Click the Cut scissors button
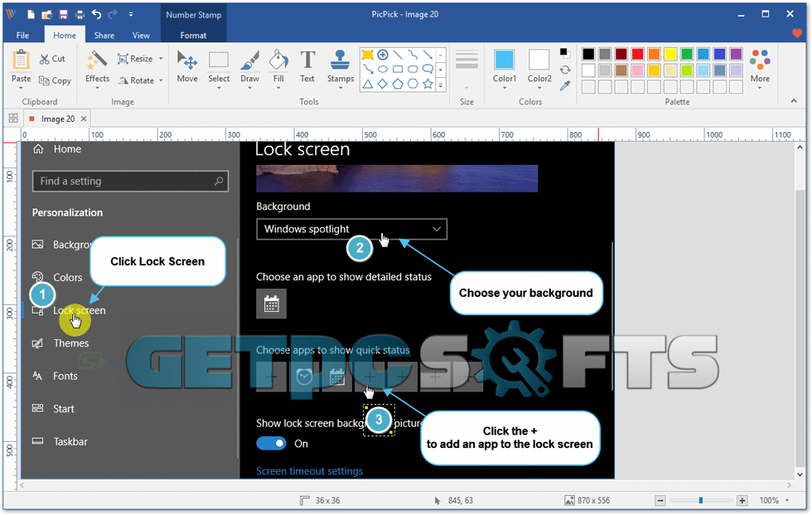This screenshot has width=812, height=515. (52, 59)
